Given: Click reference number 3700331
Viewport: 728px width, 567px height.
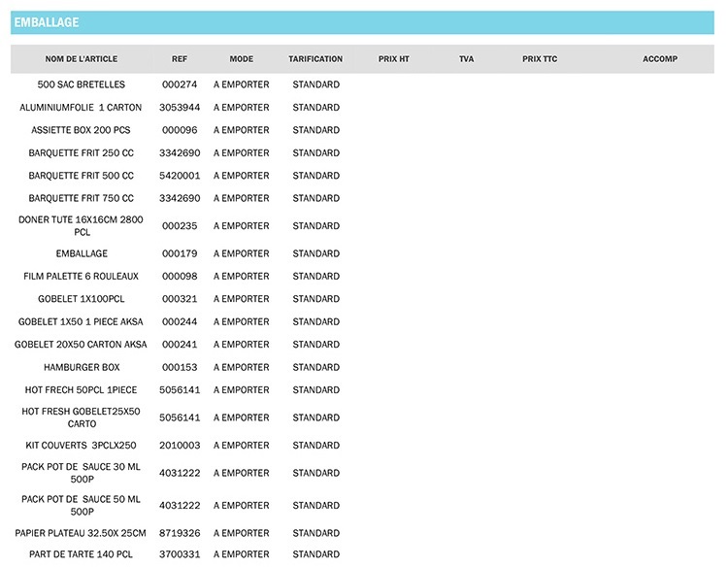Looking at the screenshot, I should [180, 554].
